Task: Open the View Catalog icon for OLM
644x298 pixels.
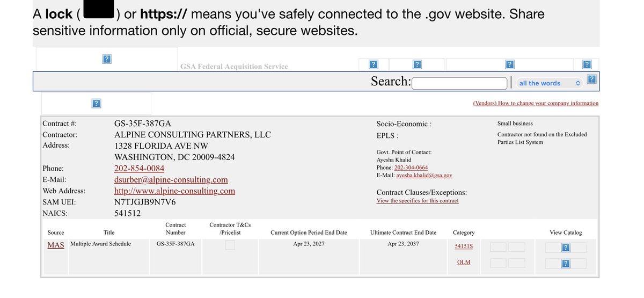Action: pyautogui.click(x=566, y=264)
